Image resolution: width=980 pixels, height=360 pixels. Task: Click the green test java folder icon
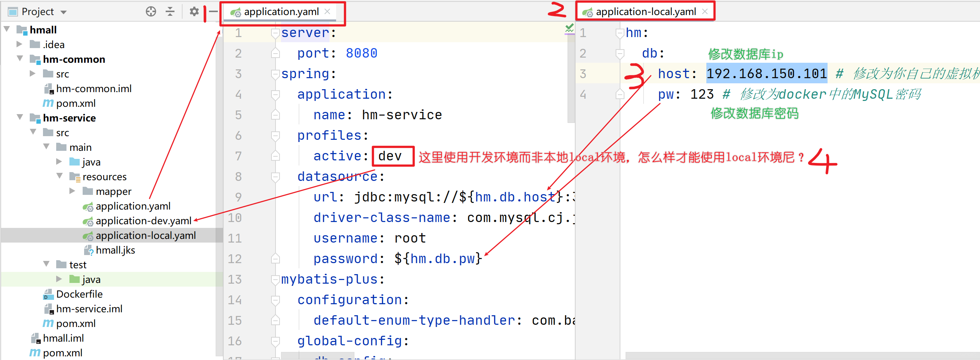(x=75, y=279)
